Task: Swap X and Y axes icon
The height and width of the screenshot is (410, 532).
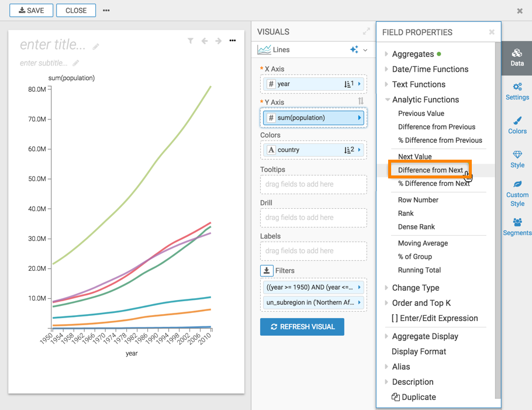Action: click(x=361, y=101)
